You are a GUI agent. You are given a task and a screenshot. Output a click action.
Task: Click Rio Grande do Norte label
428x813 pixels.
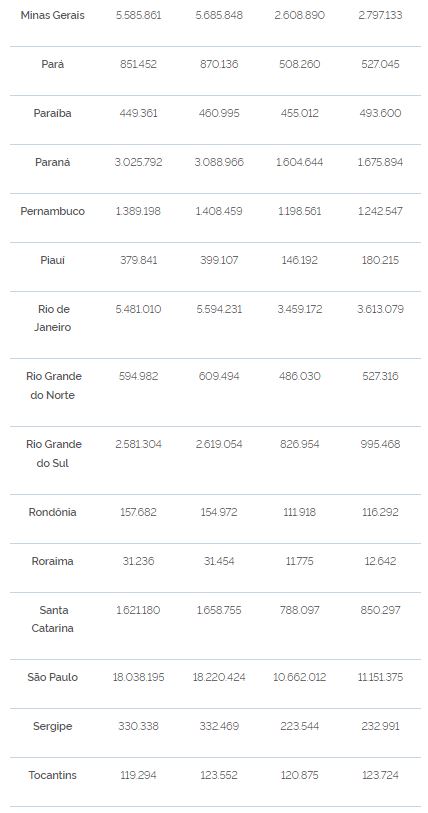(54, 385)
